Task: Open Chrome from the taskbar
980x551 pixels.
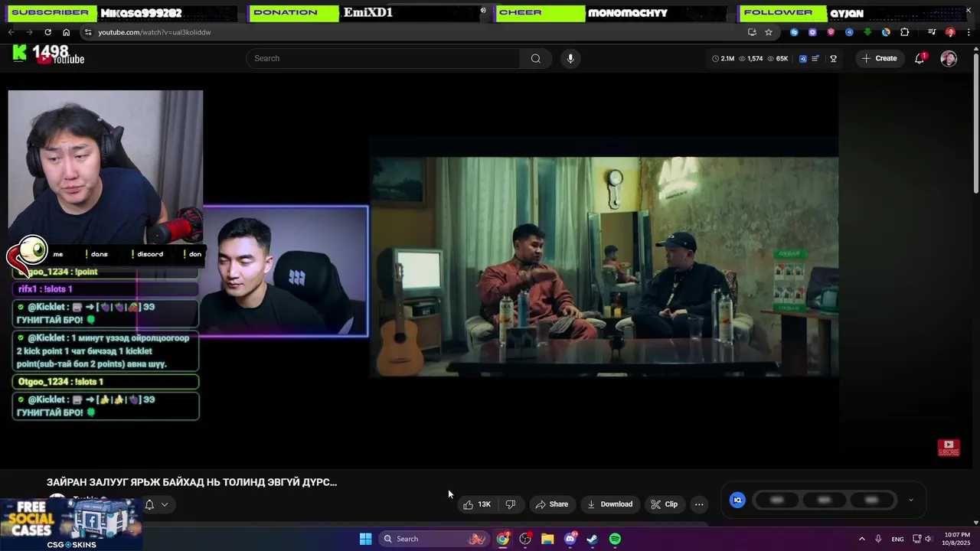Action: [x=502, y=539]
